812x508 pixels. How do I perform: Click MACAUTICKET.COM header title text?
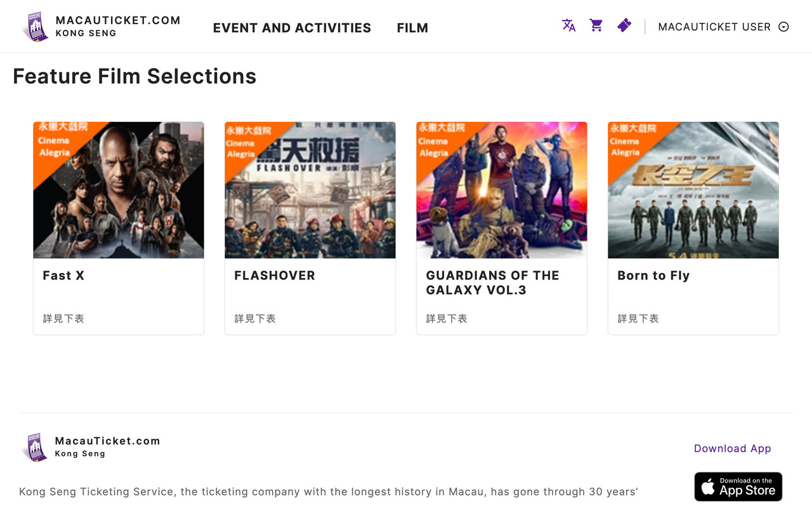(118, 20)
